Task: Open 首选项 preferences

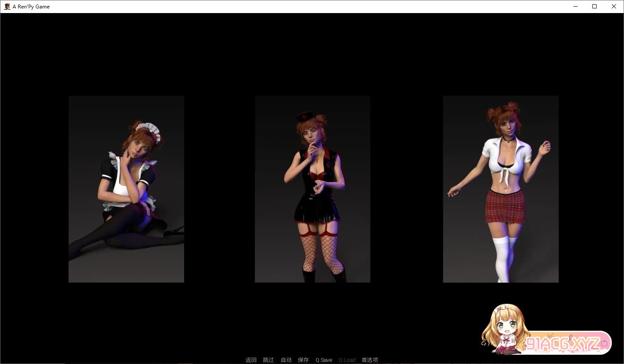Action: [370, 360]
